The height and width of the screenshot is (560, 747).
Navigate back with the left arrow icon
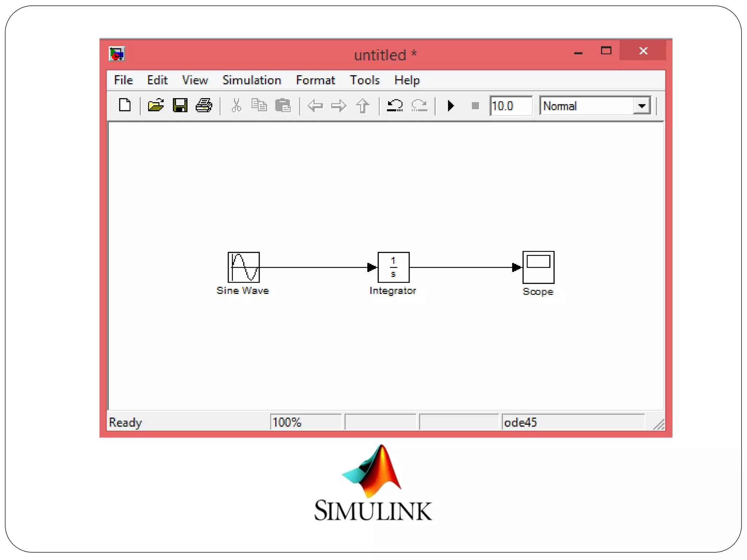(315, 106)
